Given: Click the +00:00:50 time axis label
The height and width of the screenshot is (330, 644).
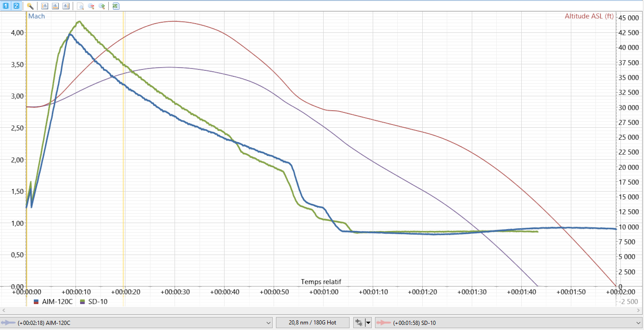Looking at the screenshot, I should pos(274,292).
